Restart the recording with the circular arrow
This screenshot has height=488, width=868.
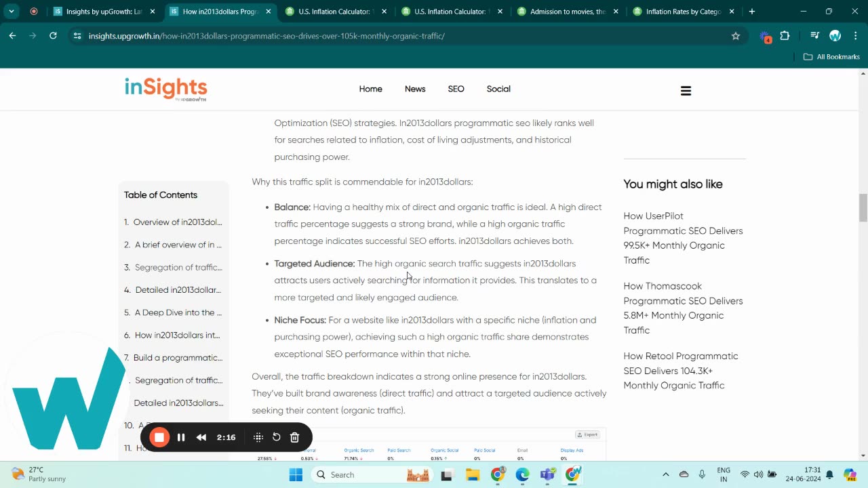[277, 437]
